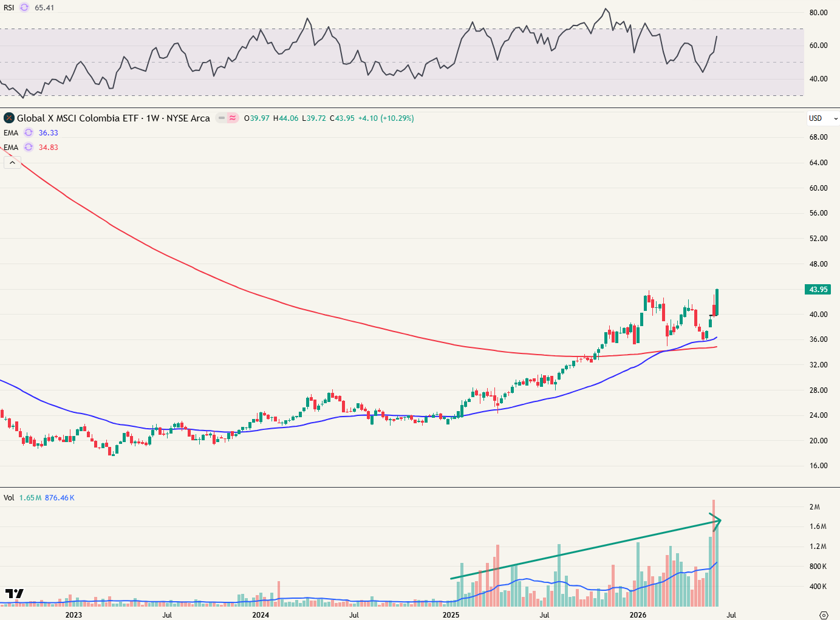The image size is (840, 620).
Task: Click the 80.00 label on the RSI scale
Action: click(x=818, y=13)
